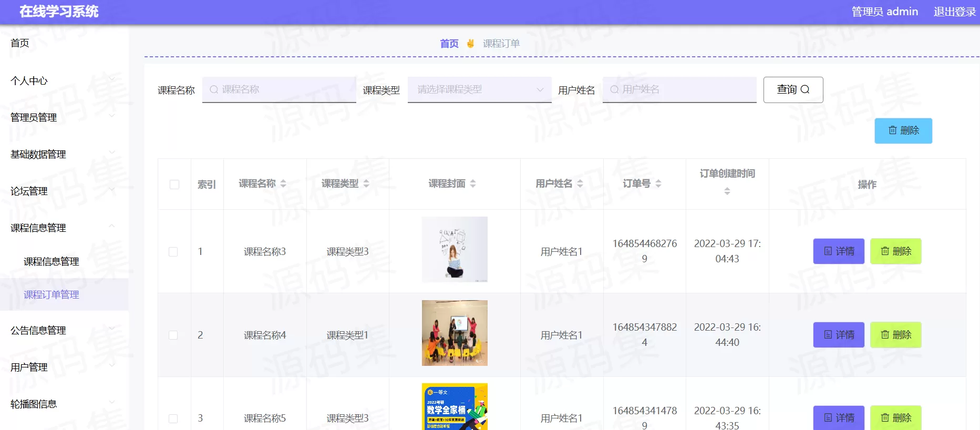The width and height of the screenshot is (980, 430).
Task: Open 详情 for 课程名称3 order
Action: [839, 251]
